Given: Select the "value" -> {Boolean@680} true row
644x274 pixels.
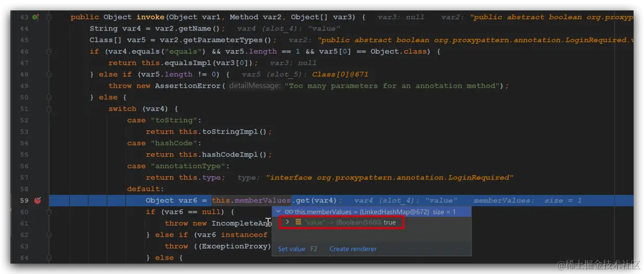Looking at the screenshot, I should coord(342,222).
